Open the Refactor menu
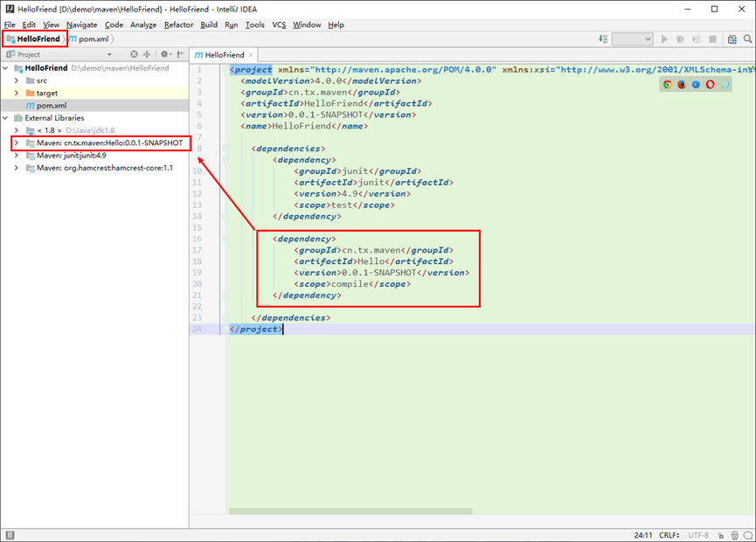Image resolution: width=756 pixels, height=542 pixels. click(x=178, y=24)
